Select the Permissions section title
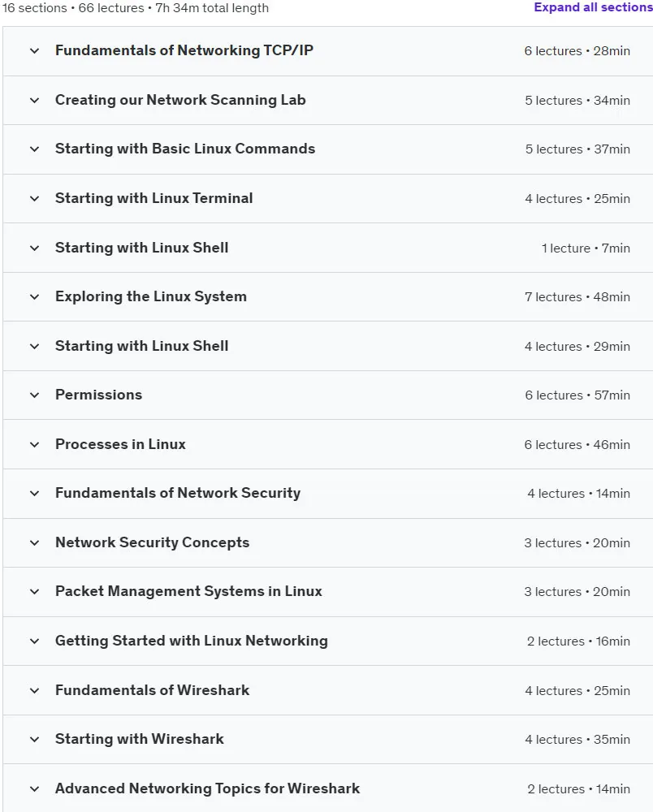The width and height of the screenshot is (653, 812). [98, 395]
